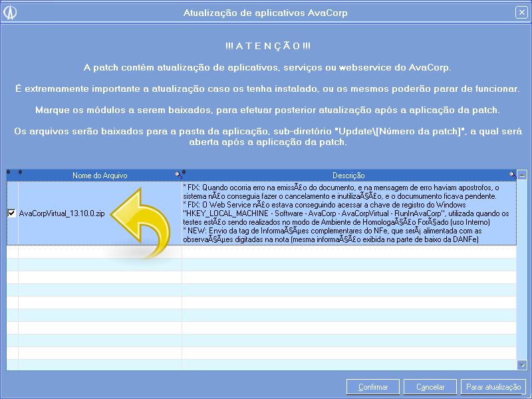Close the Atualização de aplicativos dialog
The image size is (532, 399).
[x=521, y=13]
